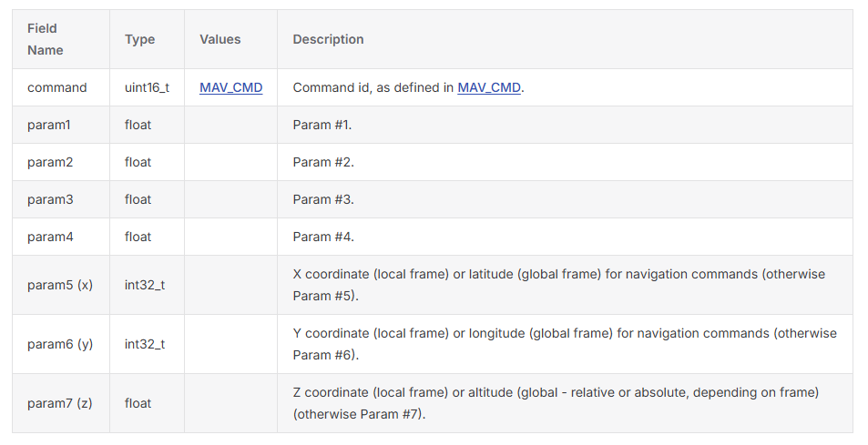
Task: Click the Field Name column header
Action: 44,39
